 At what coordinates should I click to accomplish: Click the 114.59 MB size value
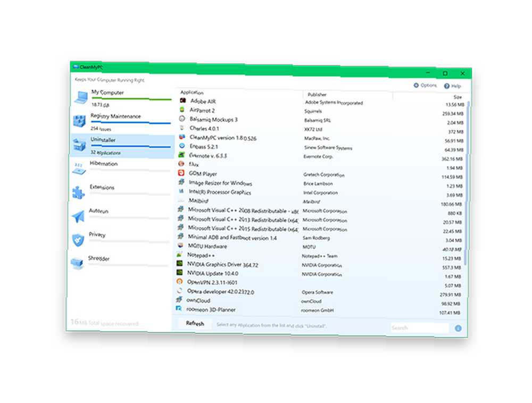(x=452, y=177)
